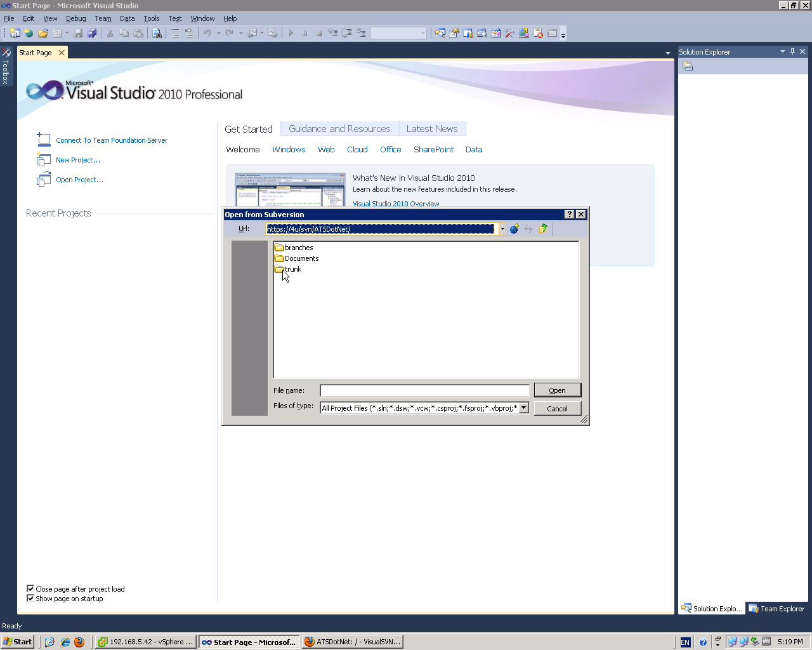The width and height of the screenshot is (812, 650).
Task: Select the Documents folder
Action: pyautogui.click(x=297, y=258)
